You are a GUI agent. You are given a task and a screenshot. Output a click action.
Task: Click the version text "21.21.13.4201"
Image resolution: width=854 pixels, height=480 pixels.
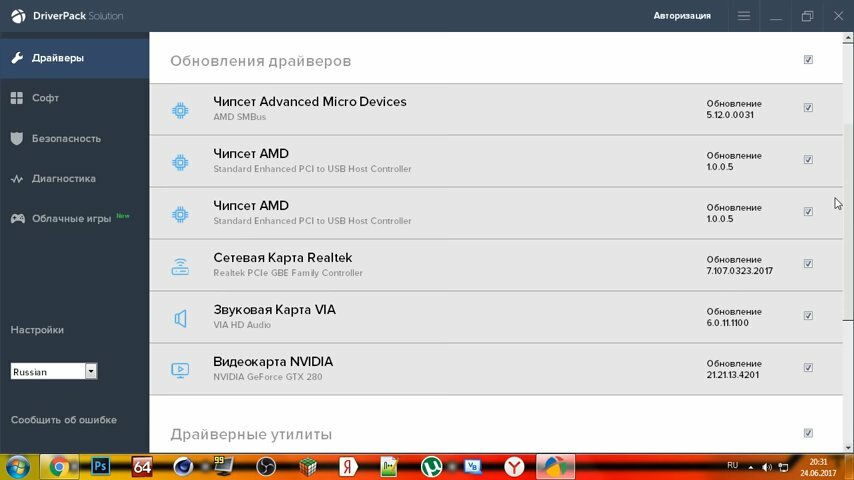[733, 375]
